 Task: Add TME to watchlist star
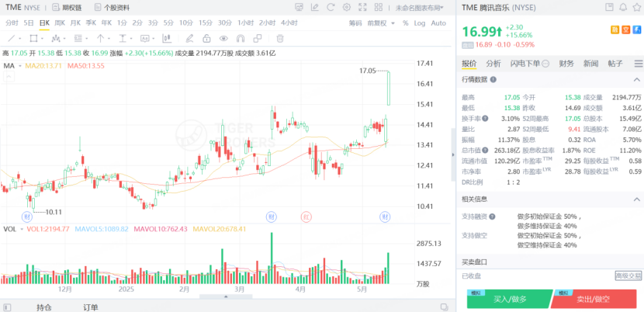coord(636,7)
